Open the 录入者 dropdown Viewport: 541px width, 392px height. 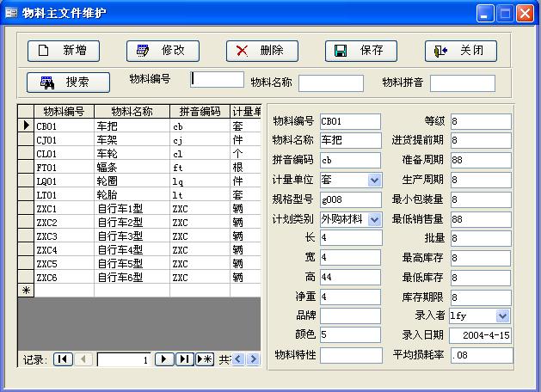tap(502, 315)
